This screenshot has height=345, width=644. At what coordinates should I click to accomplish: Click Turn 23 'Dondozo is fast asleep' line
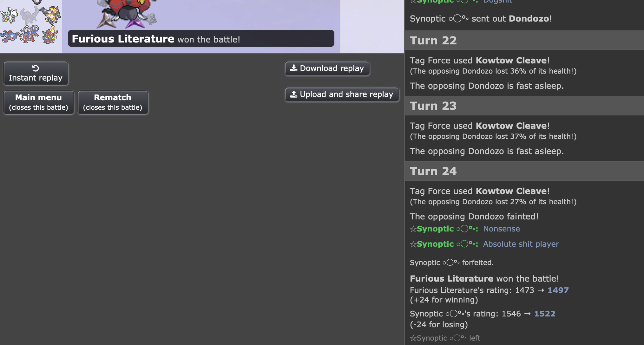(x=487, y=151)
